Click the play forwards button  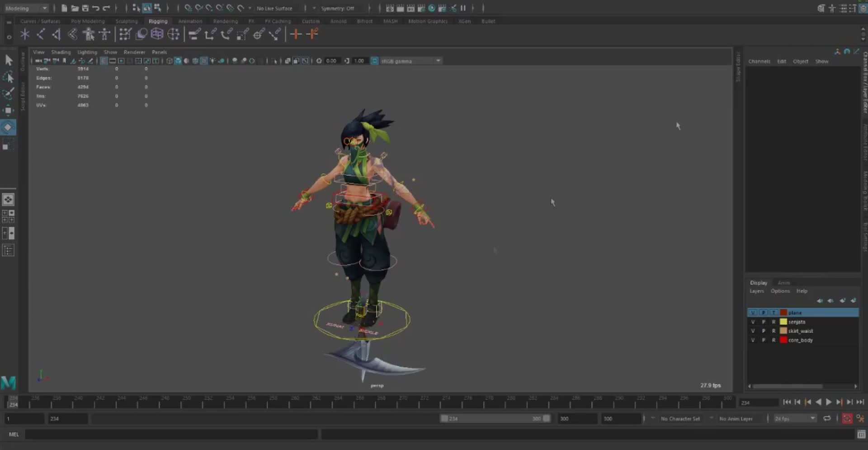(x=829, y=402)
